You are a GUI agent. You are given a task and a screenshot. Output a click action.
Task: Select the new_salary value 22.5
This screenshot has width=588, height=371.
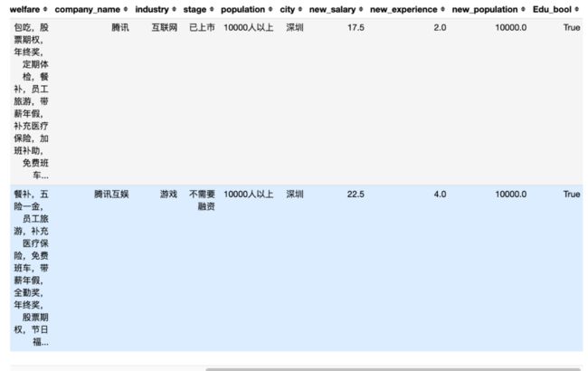pos(356,194)
